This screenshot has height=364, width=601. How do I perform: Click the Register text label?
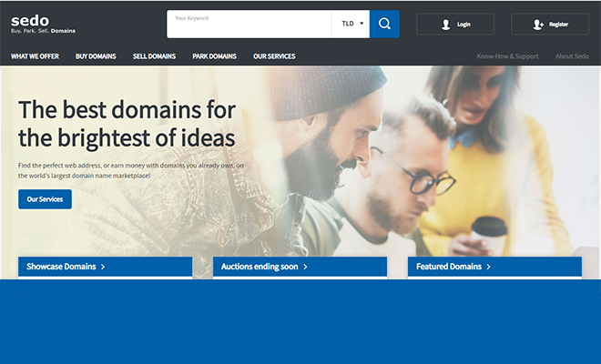tap(558, 25)
